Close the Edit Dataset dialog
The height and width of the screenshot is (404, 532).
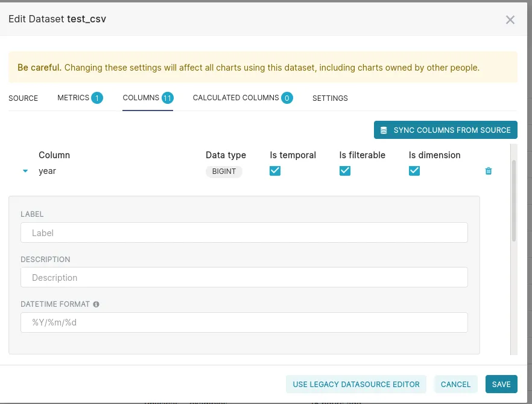(x=510, y=20)
